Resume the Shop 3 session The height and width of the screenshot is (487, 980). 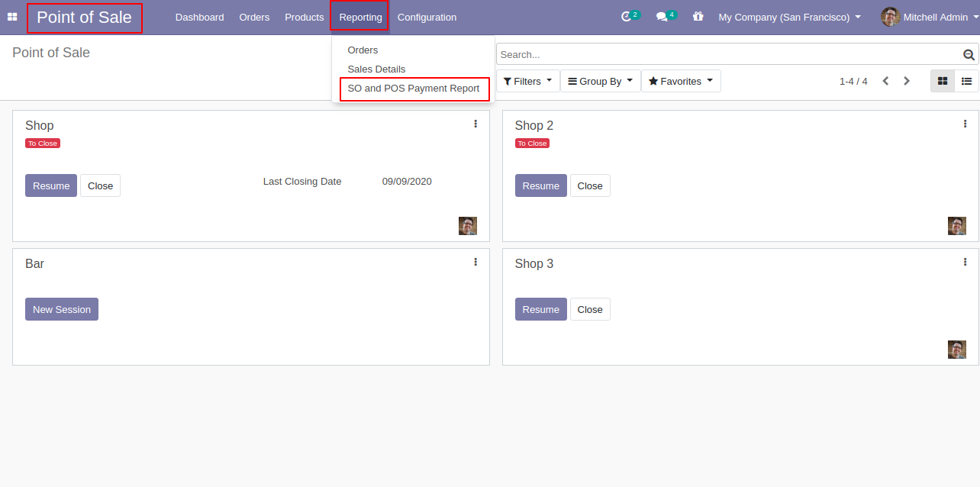tap(541, 309)
